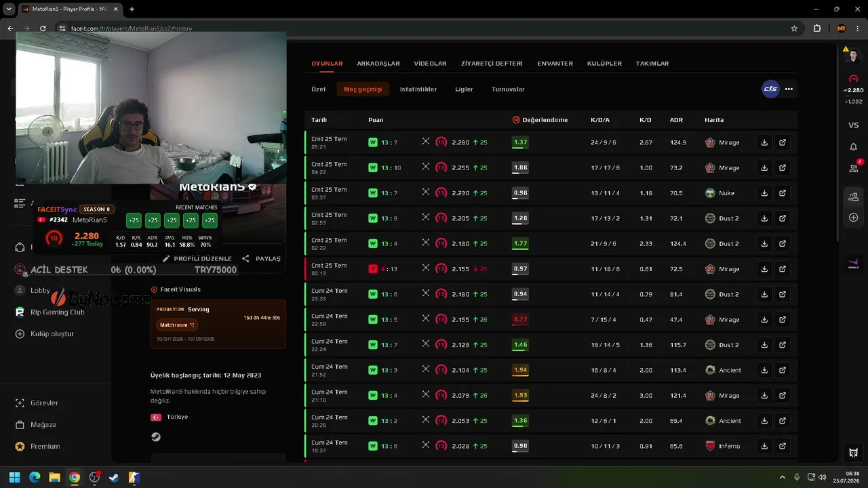Open the Görevler sidebar link

(x=44, y=403)
